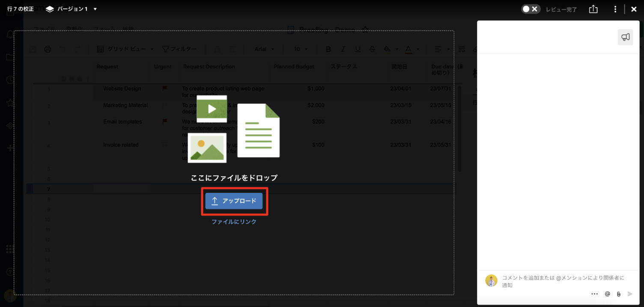This screenshot has height=307, width=644.
Task: Open the share proof icon
Action: pos(593,9)
